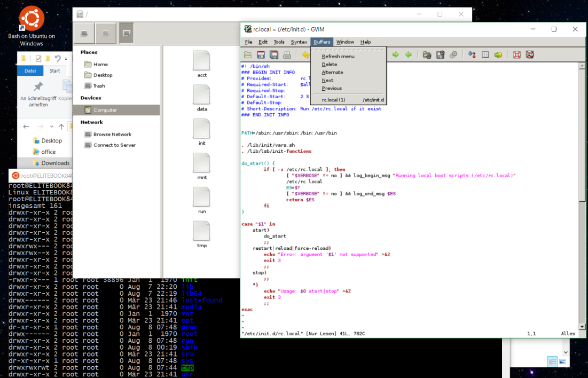Tear off the Buffers menu via dashed line
This screenshot has width=588, height=378.
tap(348, 50)
